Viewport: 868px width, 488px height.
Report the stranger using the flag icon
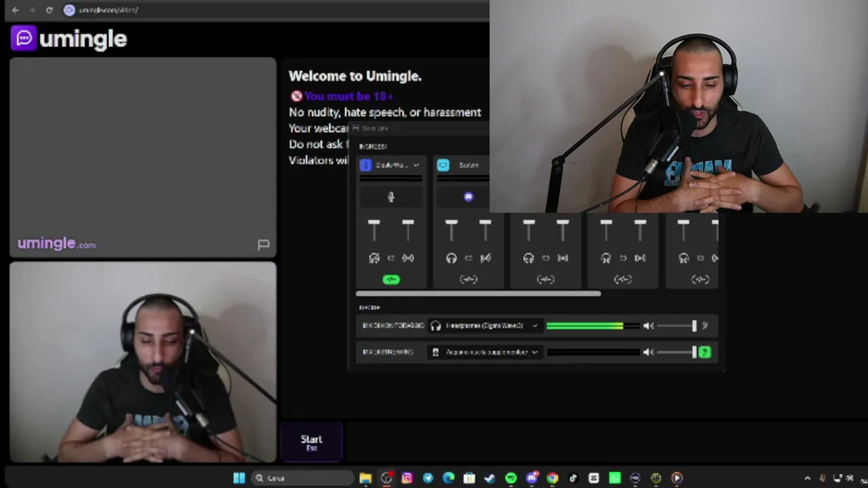point(263,245)
